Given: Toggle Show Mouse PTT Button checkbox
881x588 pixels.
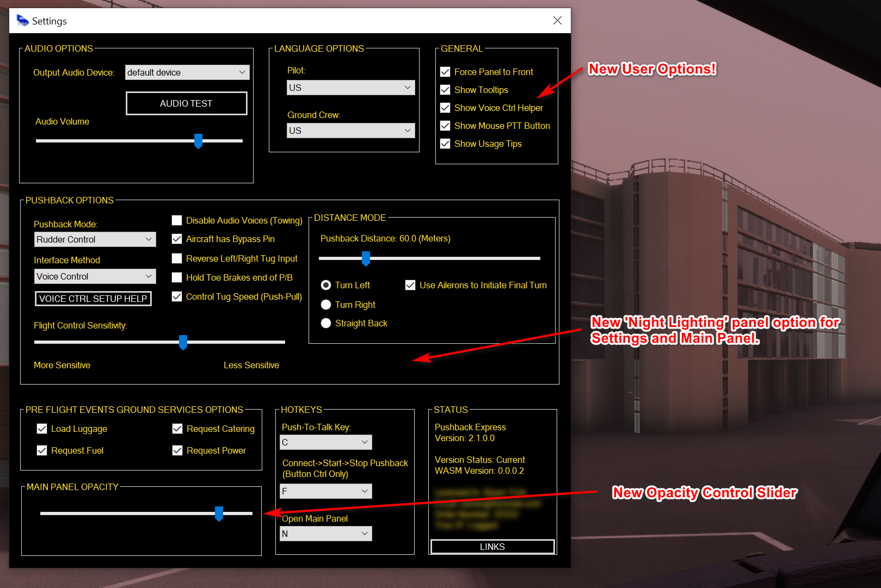Looking at the screenshot, I should coord(445,126).
